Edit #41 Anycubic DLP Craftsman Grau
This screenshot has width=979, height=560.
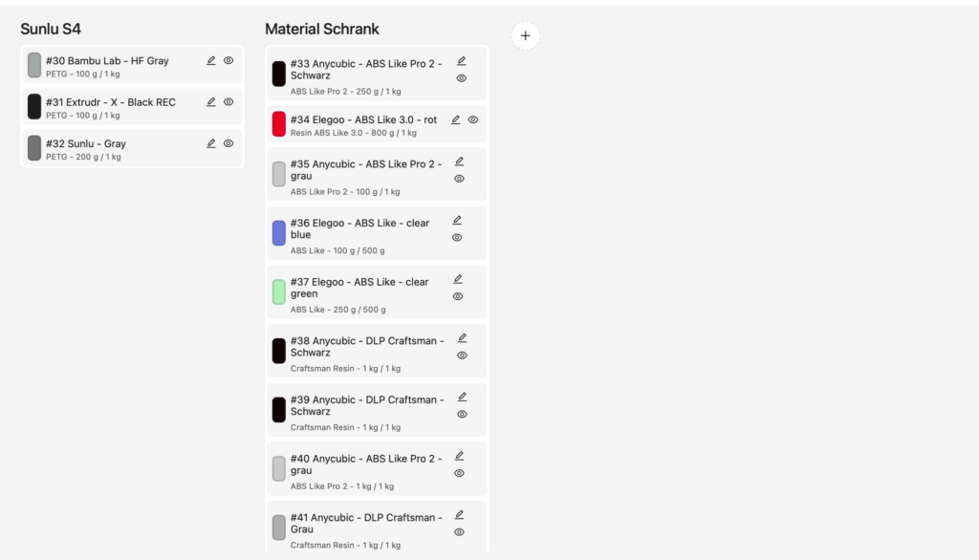point(460,514)
